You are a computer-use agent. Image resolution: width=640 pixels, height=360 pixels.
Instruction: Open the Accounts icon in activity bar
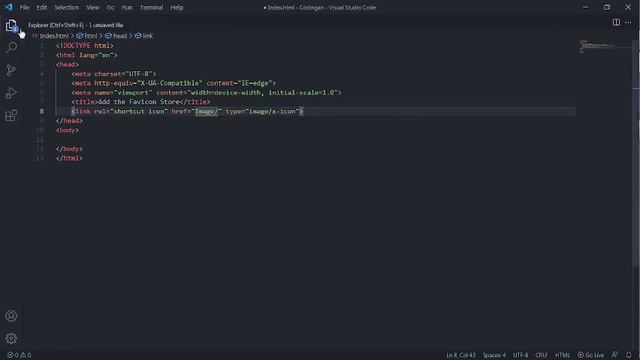point(11,316)
